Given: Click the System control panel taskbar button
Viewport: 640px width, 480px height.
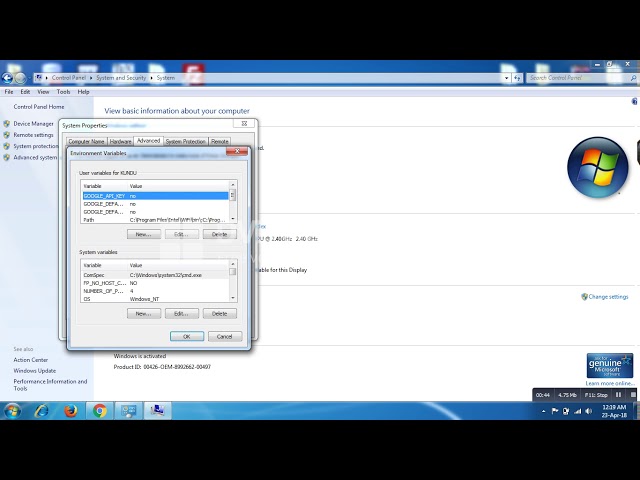Looking at the screenshot, I should [157, 411].
